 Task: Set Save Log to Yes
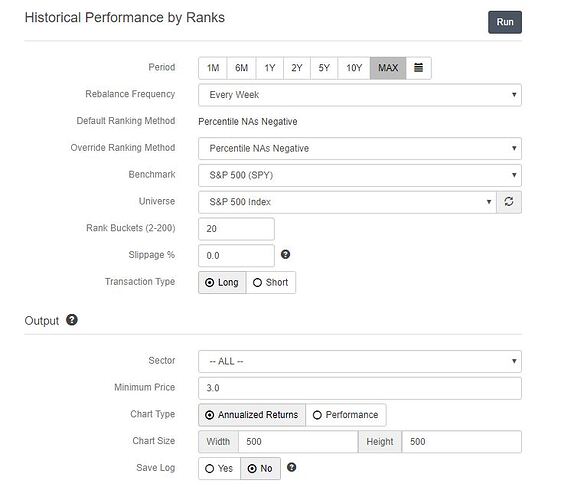[x=219, y=468]
